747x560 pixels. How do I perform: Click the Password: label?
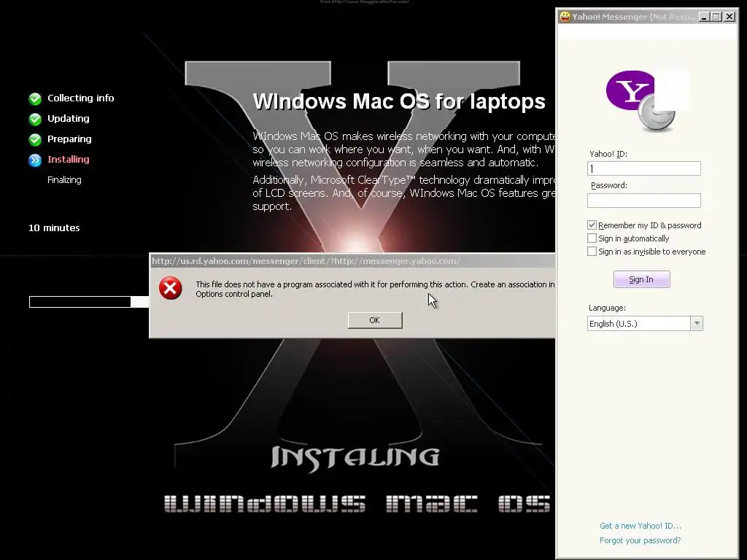pos(609,185)
